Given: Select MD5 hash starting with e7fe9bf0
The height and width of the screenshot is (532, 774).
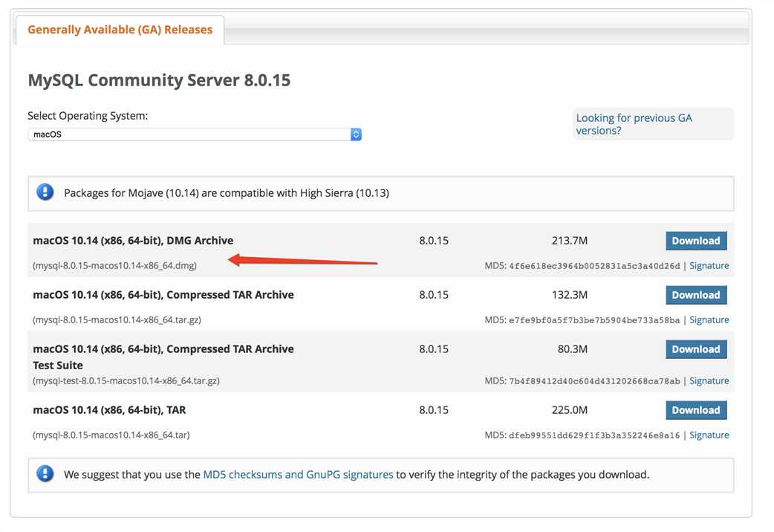Looking at the screenshot, I should [x=594, y=320].
